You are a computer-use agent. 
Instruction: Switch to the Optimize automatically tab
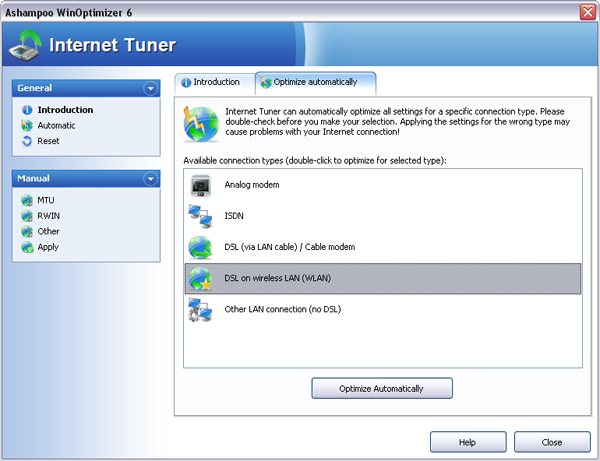click(x=316, y=83)
